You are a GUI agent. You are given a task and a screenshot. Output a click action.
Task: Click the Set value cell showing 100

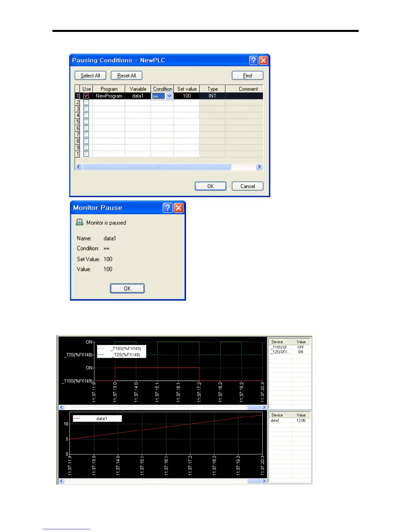pyautogui.click(x=187, y=96)
